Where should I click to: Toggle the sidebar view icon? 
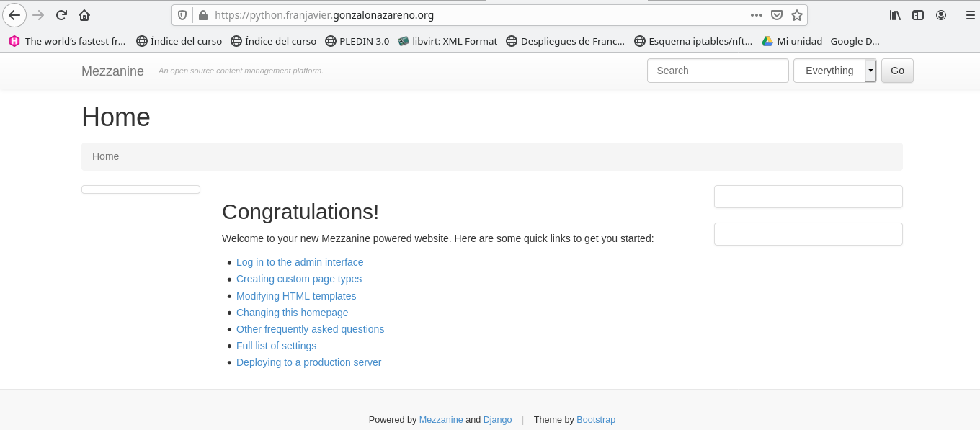(918, 15)
